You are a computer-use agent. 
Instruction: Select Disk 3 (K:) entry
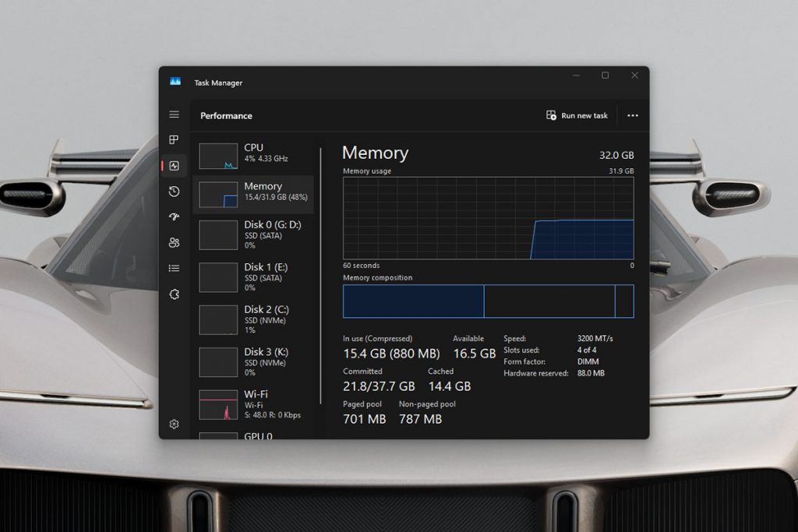click(x=253, y=361)
